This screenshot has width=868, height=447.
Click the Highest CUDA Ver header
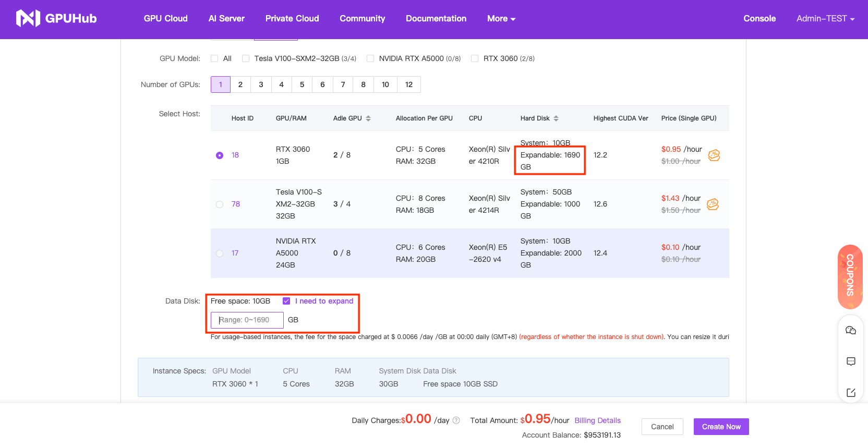coord(621,118)
